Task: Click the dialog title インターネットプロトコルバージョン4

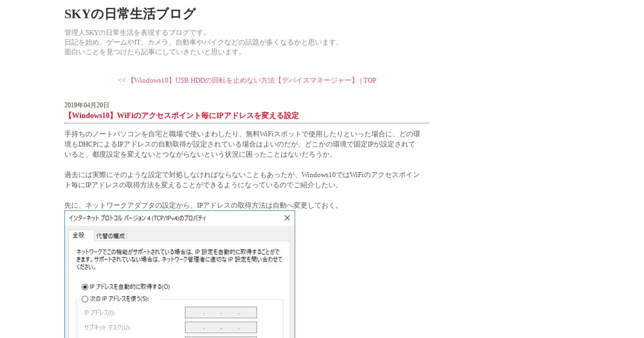Action: coord(137,218)
